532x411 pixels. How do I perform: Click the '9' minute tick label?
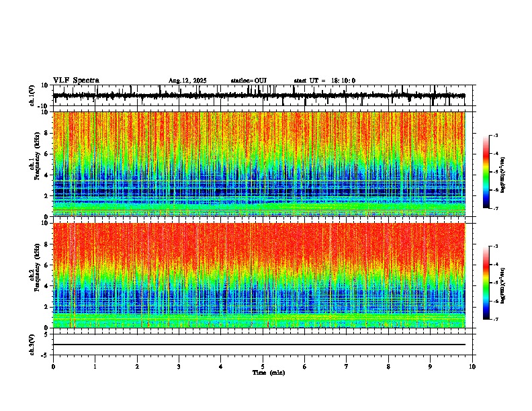[430, 367]
